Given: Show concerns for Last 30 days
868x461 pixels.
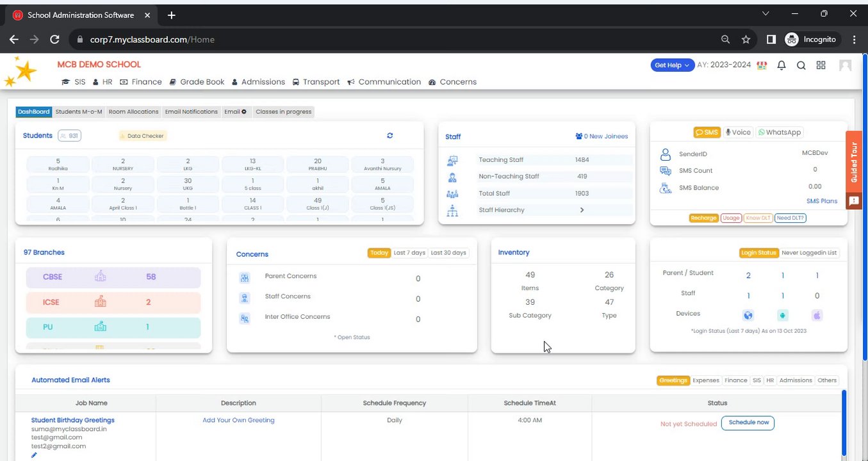Looking at the screenshot, I should click(x=448, y=253).
